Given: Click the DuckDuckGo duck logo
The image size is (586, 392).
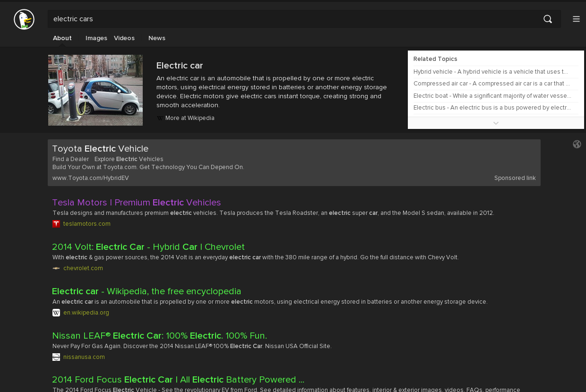Looking at the screenshot, I should pyautogui.click(x=24, y=19).
